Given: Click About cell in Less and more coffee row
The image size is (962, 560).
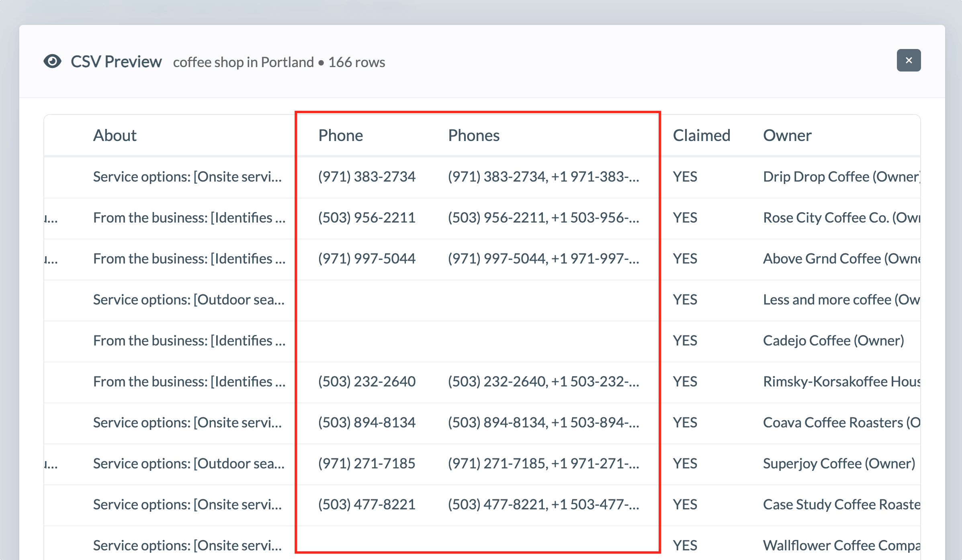Looking at the screenshot, I should (x=189, y=300).
